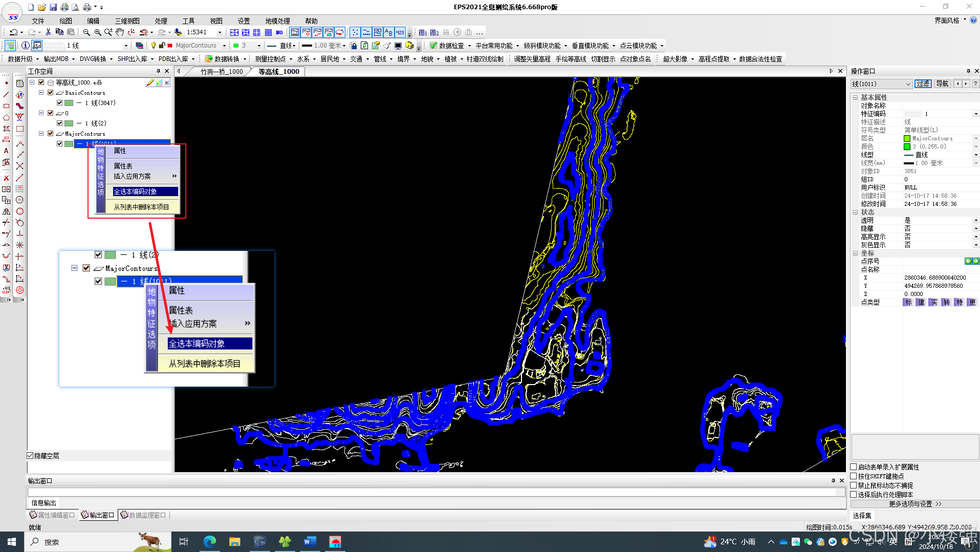Collapse the BasicContours tree node

coord(41,93)
